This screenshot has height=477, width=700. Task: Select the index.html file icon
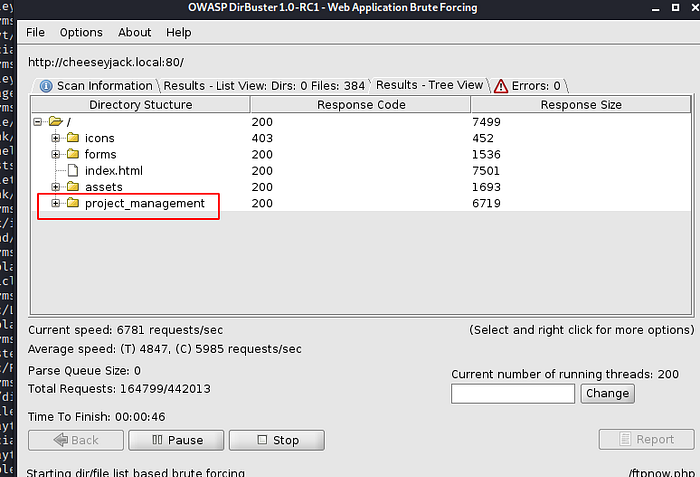tap(73, 171)
